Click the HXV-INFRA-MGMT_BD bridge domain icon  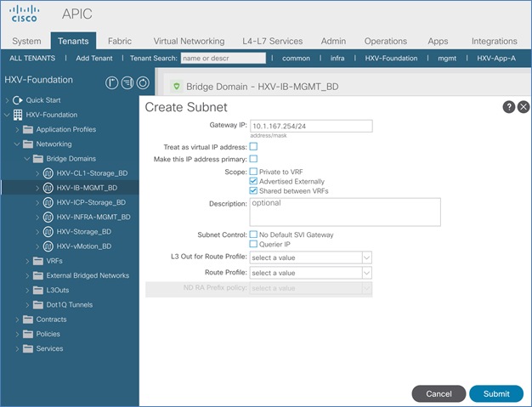click(48, 217)
